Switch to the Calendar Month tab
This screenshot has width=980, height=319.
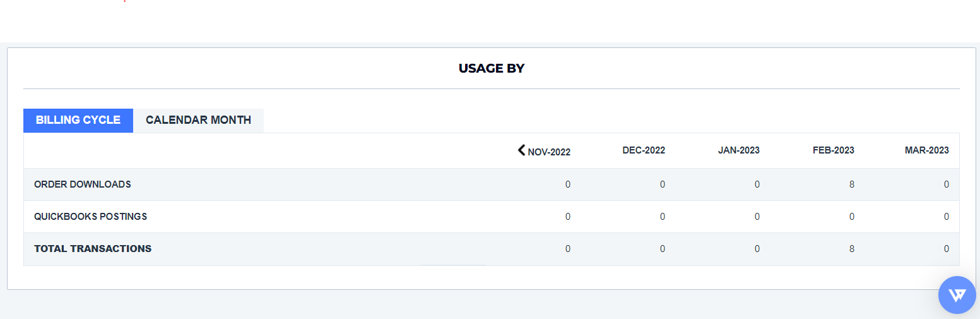[x=198, y=120]
